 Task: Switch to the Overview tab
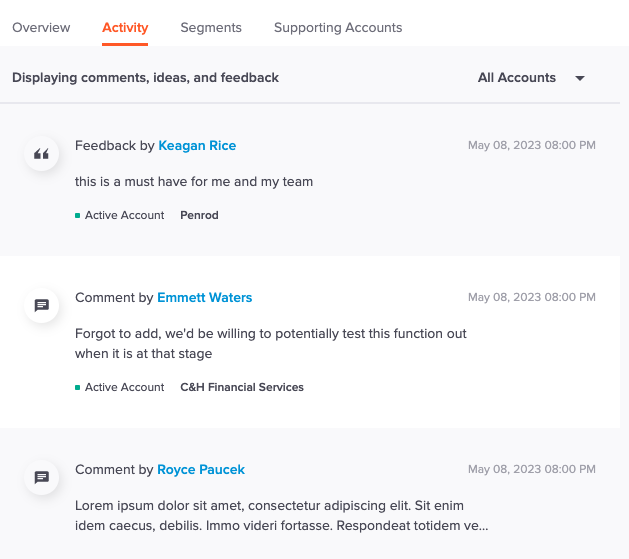41,27
